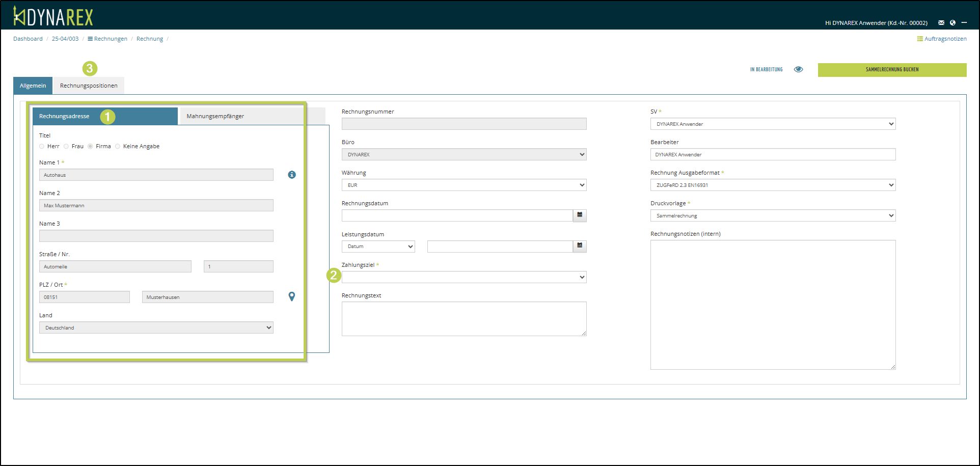Click the info icon beside Name 1
The image size is (980, 466).
(x=292, y=175)
